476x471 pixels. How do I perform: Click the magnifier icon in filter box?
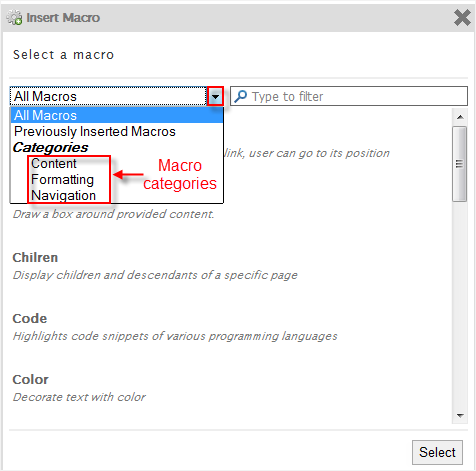tap(240, 97)
